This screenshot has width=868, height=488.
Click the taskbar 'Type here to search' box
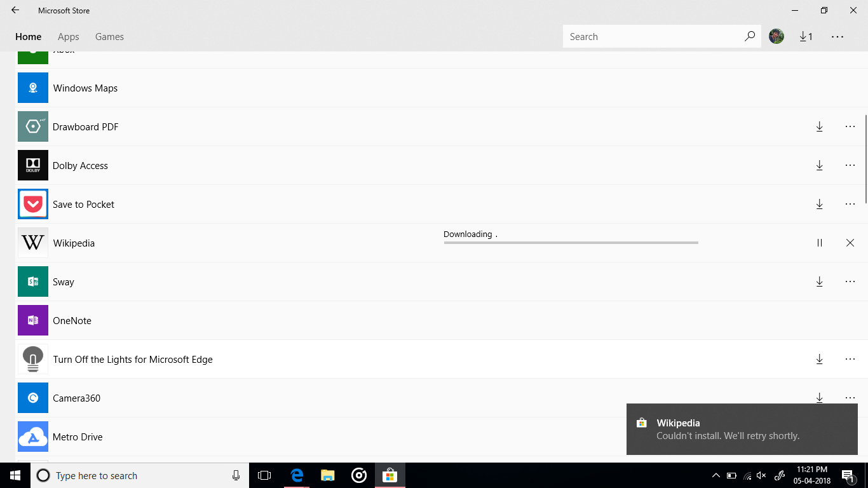coord(139,475)
